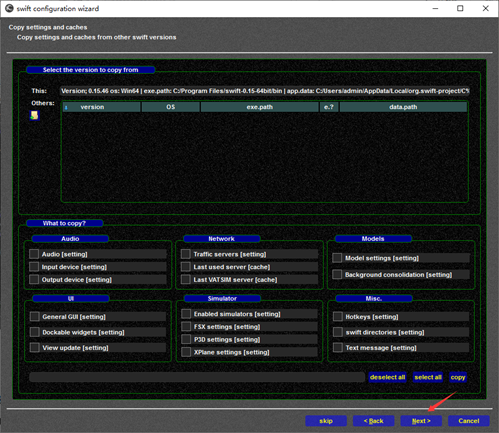Cancel the configuration wizard

pos(469,421)
